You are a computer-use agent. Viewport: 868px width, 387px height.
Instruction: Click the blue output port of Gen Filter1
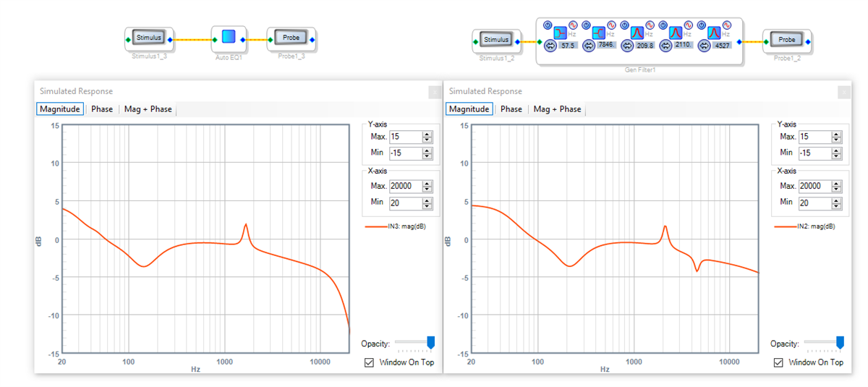coord(739,42)
